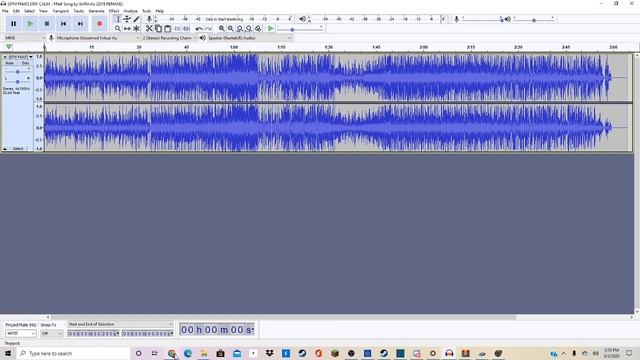The width and height of the screenshot is (640, 360).
Task: Start recording with the red Record button
Action: [99, 24]
